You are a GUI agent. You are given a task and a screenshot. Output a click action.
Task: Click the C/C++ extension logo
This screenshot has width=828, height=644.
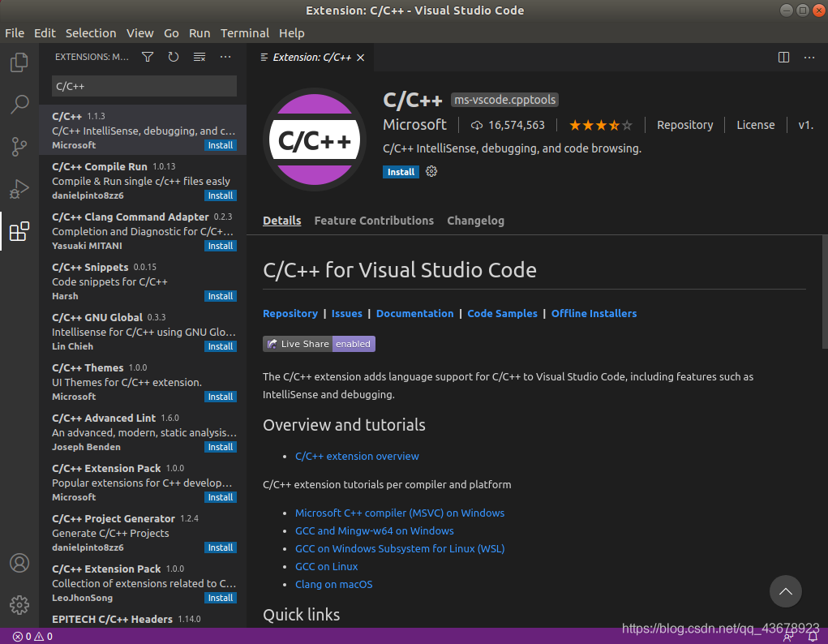click(x=315, y=140)
